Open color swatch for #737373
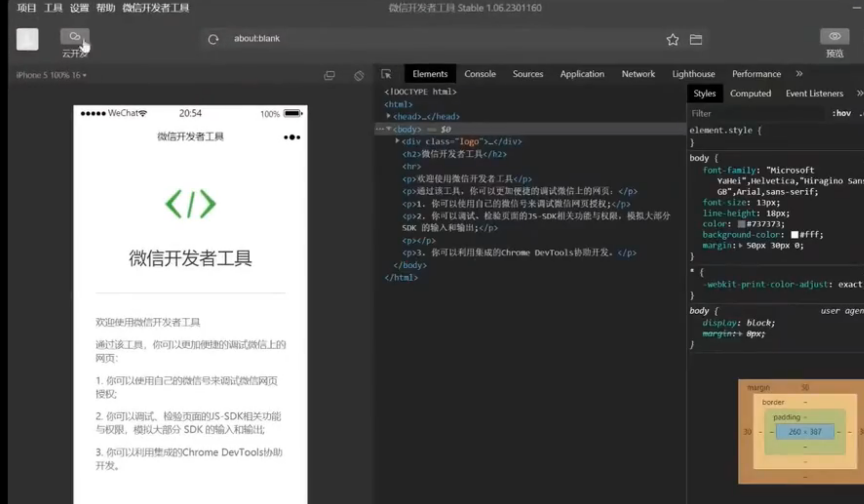This screenshot has height=504, width=864. 741,224
